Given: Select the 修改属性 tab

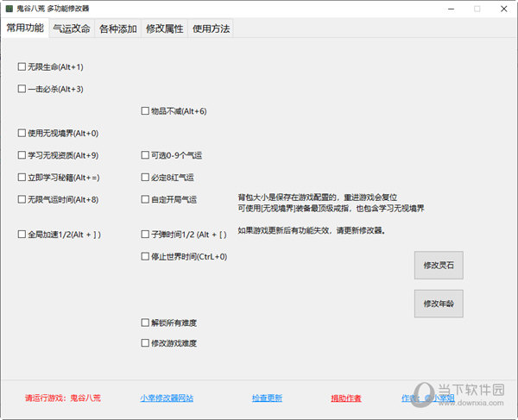Looking at the screenshot, I should [x=164, y=28].
